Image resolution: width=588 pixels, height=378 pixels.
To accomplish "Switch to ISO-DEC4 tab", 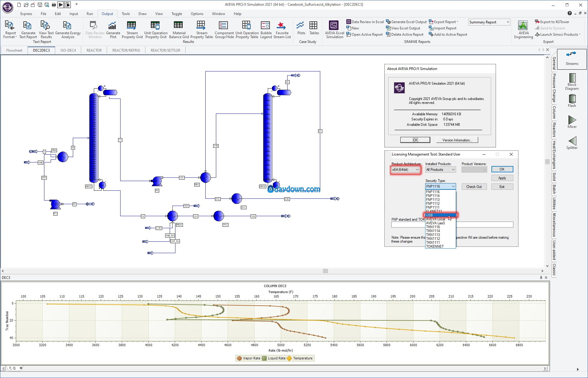I will tap(68, 50).
